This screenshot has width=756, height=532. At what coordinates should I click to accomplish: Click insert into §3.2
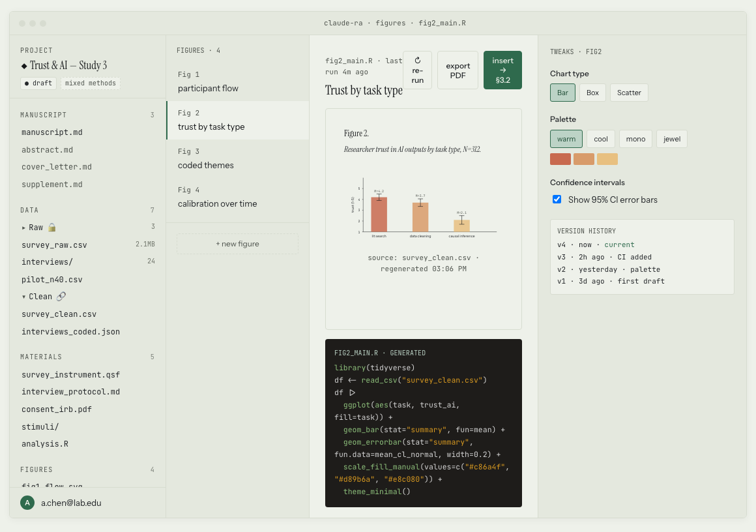[x=502, y=70]
